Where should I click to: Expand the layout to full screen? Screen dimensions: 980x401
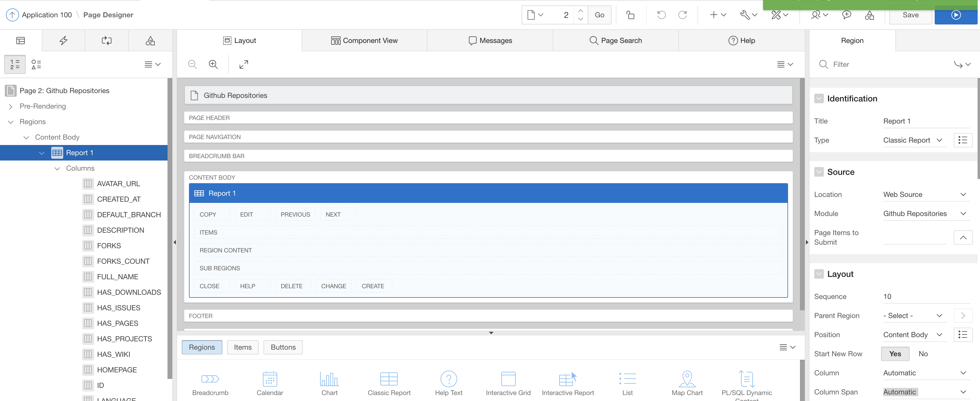pyautogui.click(x=244, y=64)
